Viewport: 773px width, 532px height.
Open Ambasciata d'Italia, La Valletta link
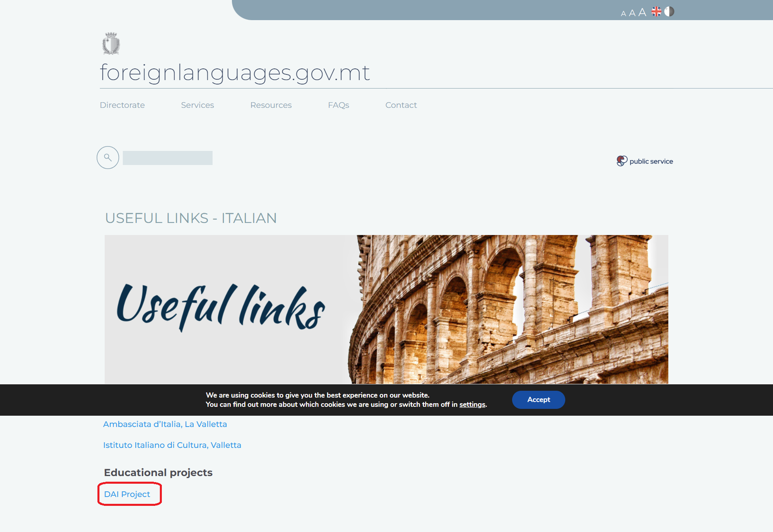165,424
